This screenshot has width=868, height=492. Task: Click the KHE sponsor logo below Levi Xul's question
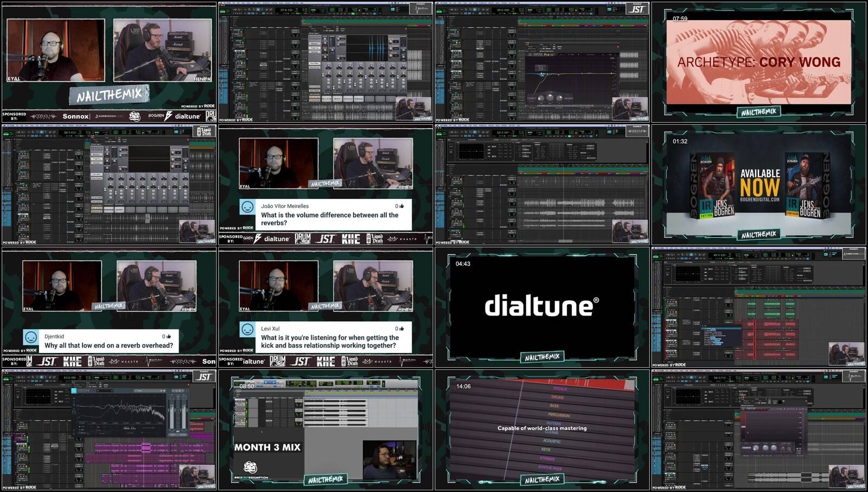click(x=326, y=361)
